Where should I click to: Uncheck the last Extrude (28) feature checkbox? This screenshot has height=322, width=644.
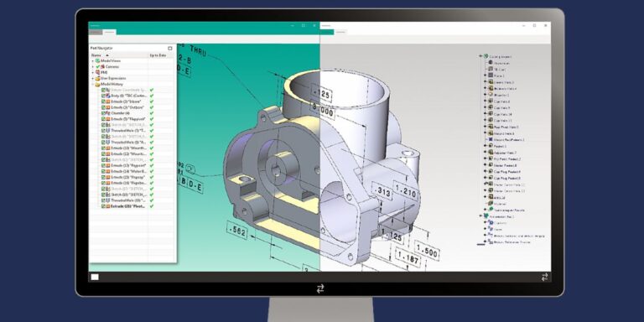click(103, 206)
